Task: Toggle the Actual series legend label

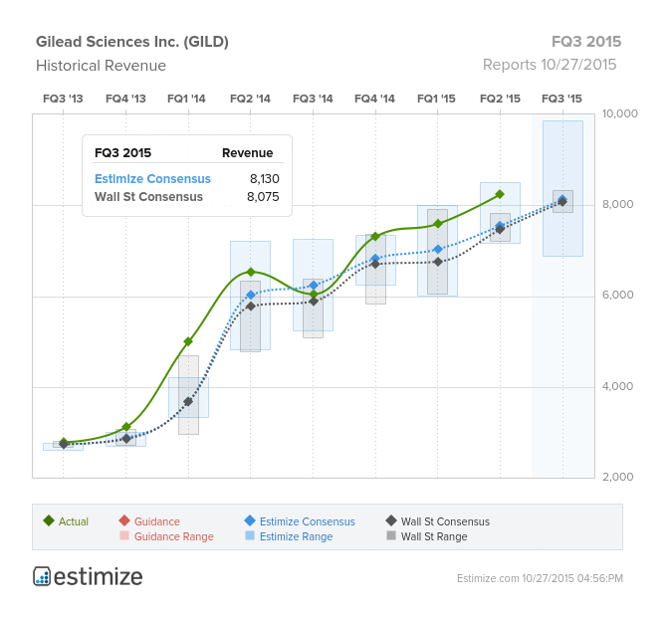Action: pyautogui.click(x=74, y=521)
